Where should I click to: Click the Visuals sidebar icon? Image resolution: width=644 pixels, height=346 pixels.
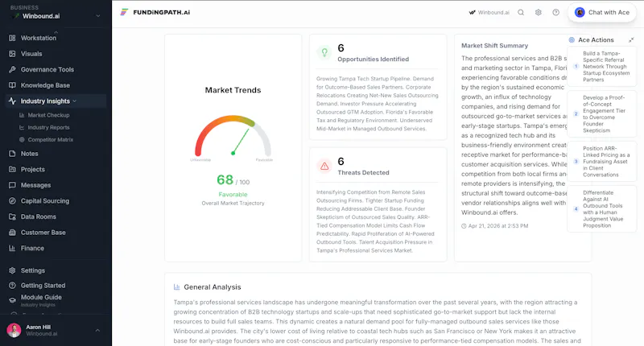(12, 54)
